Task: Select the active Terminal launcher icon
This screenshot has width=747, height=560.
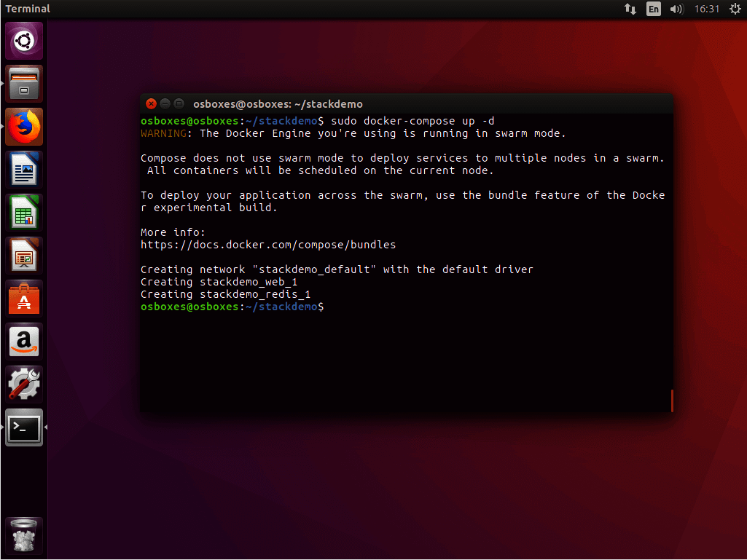Action: tap(24, 428)
